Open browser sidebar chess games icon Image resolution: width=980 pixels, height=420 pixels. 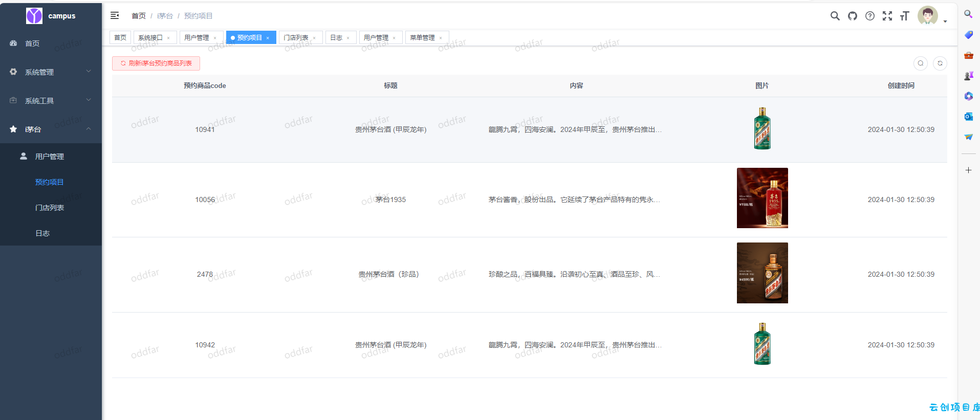(968, 76)
